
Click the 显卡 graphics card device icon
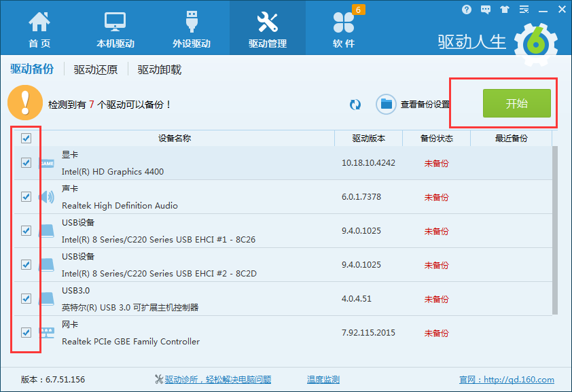47,163
